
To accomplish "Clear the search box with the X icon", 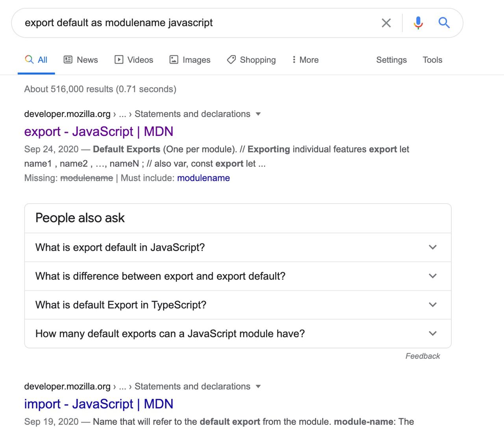I will pyautogui.click(x=386, y=23).
